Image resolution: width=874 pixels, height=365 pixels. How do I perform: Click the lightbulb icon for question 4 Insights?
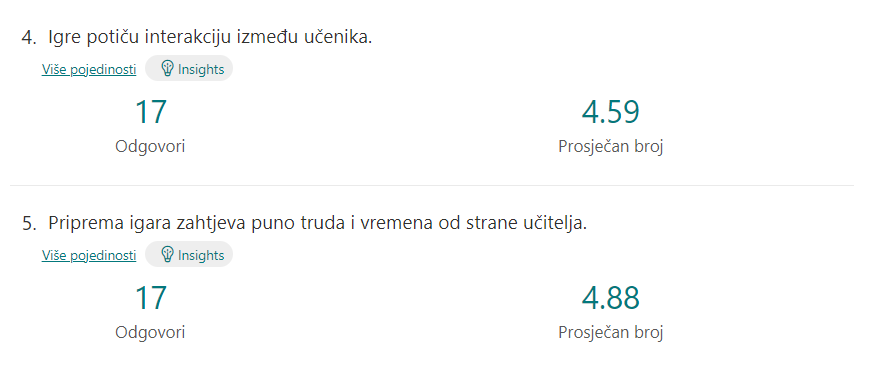click(x=167, y=69)
